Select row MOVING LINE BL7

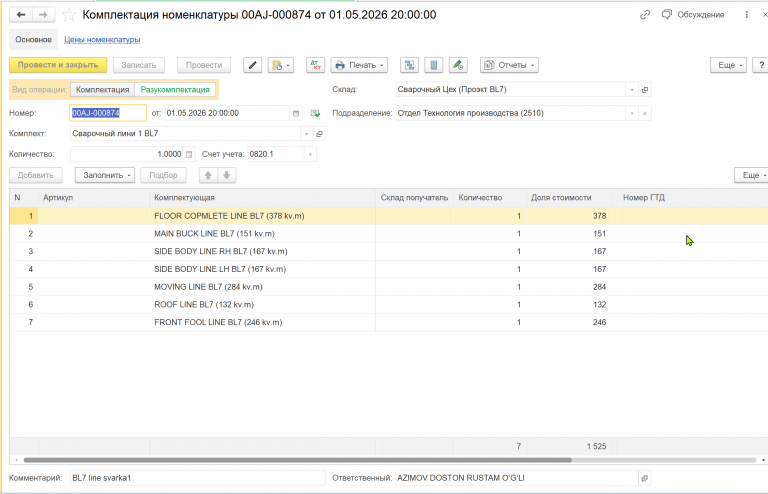coord(388,287)
